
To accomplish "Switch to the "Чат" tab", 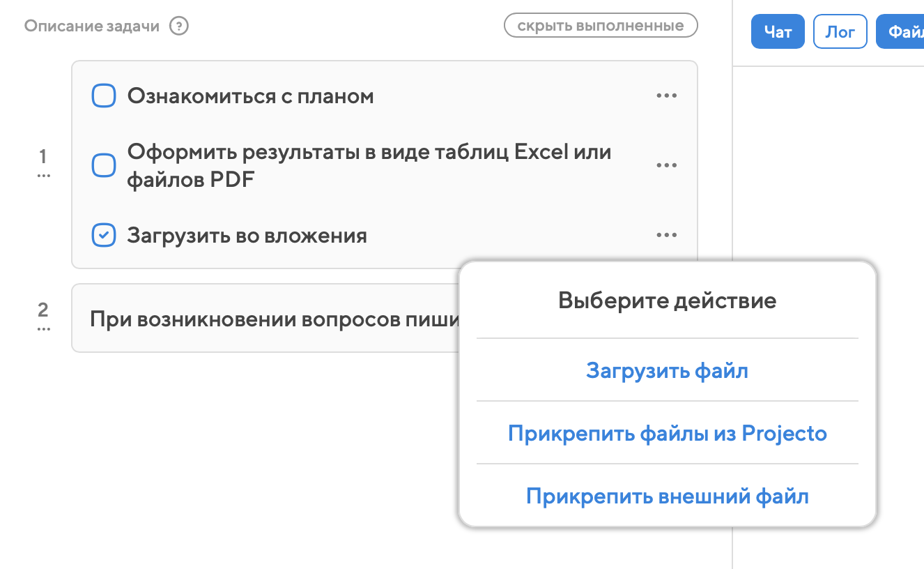I will click(778, 32).
